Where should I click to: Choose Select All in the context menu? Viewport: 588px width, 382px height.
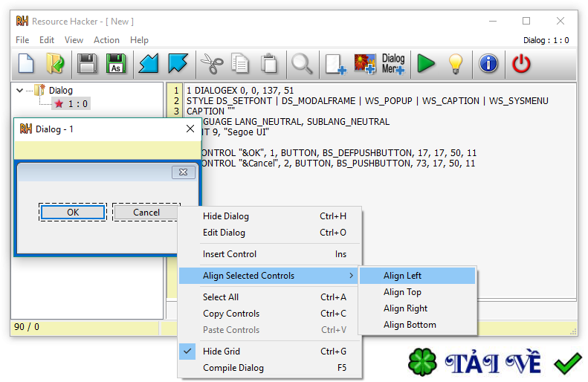pyautogui.click(x=270, y=297)
